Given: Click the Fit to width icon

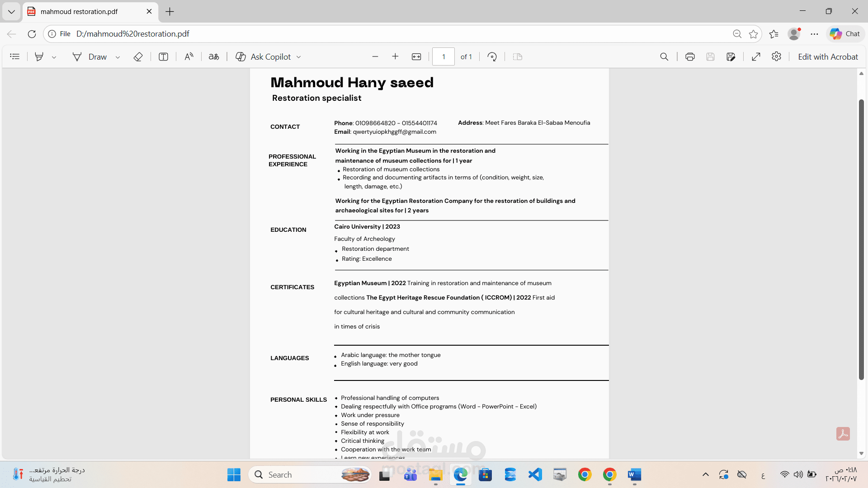Looking at the screenshot, I should point(416,56).
